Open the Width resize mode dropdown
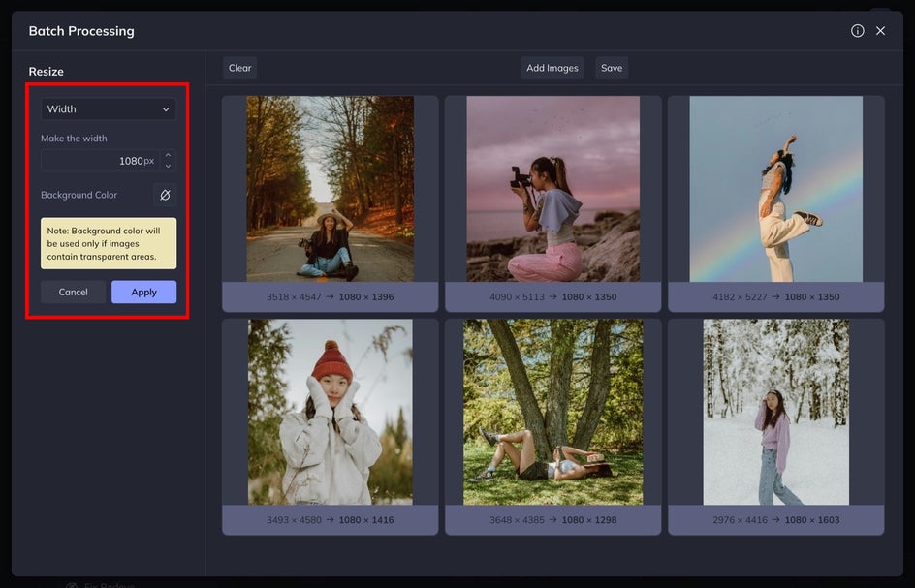The width and height of the screenshot is (915, 588). point(109,109)
